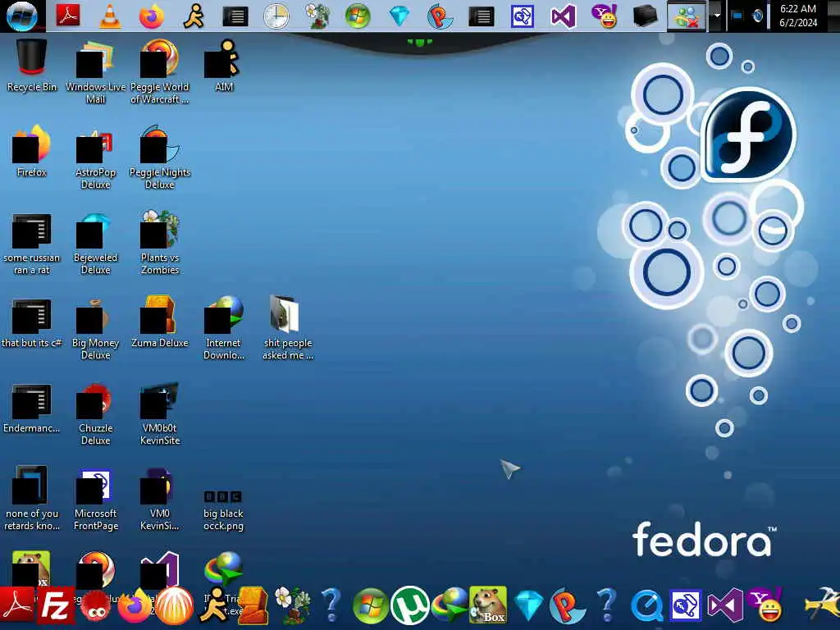Select Microsoft FrontPage desktop shortcut

pyautogui.click(x=95, y=500)
